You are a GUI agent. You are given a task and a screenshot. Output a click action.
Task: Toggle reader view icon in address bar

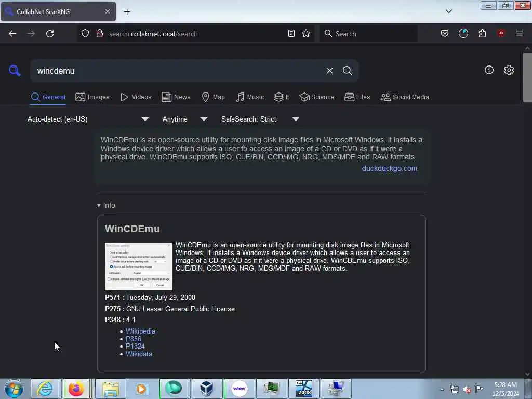[291, 33]
